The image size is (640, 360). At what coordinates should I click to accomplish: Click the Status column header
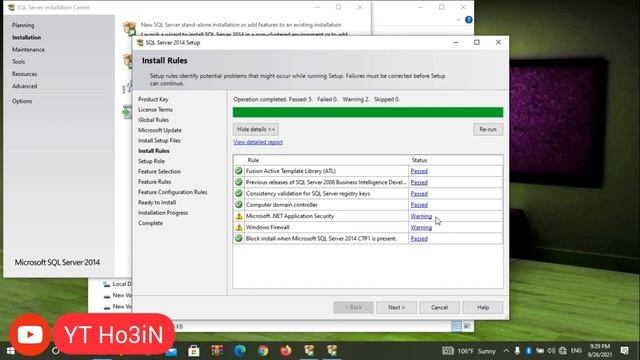[x=456, y=160]
